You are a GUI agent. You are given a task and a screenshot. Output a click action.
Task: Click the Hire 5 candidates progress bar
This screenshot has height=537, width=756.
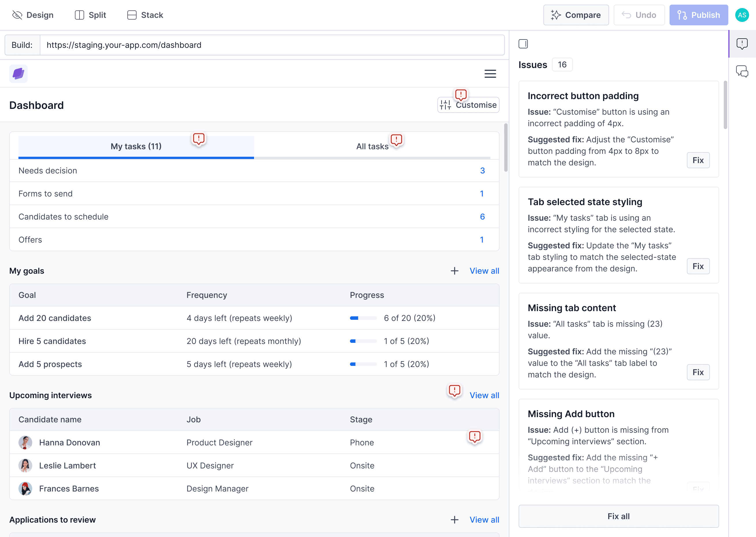[363, 341]
